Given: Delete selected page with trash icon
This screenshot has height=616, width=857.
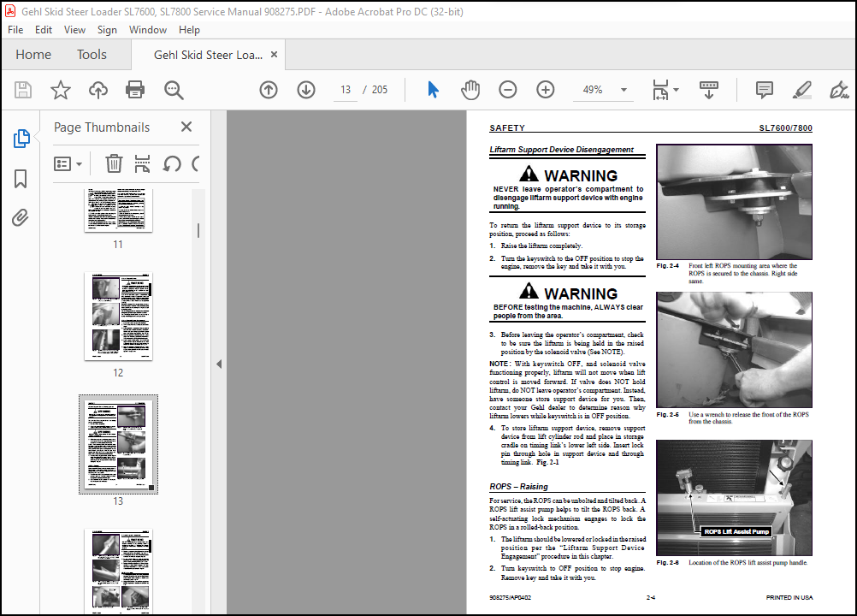Looking at the screenshot, I should click(x=114, y=163).
